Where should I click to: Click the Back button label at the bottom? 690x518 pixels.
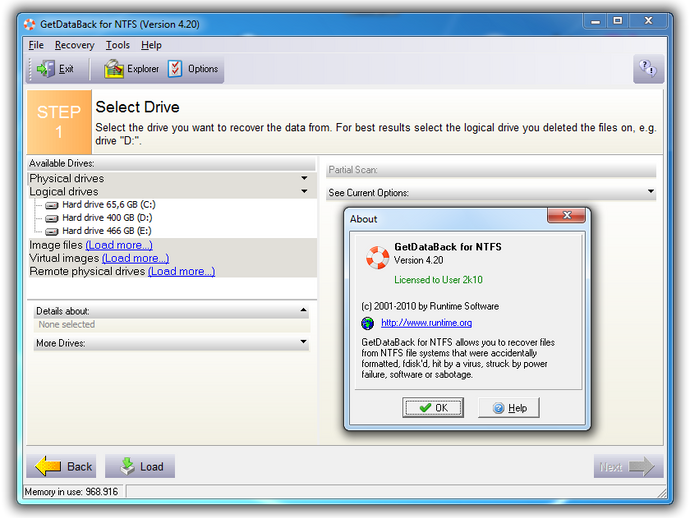coord(80,467)
